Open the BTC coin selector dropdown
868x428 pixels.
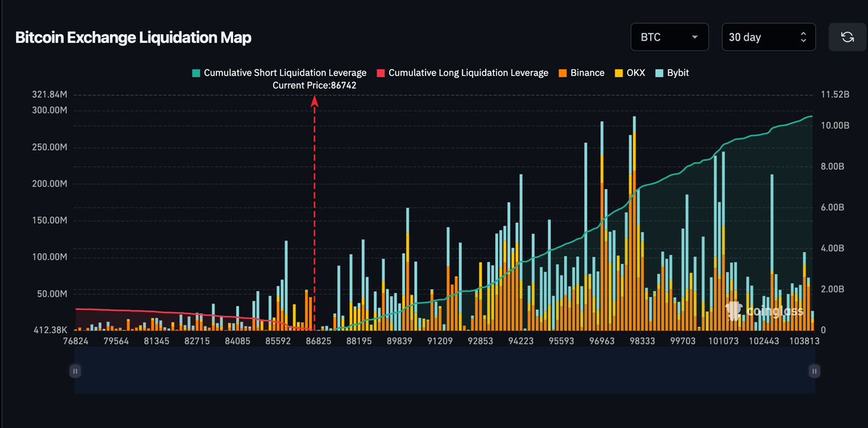click(669, 37)
